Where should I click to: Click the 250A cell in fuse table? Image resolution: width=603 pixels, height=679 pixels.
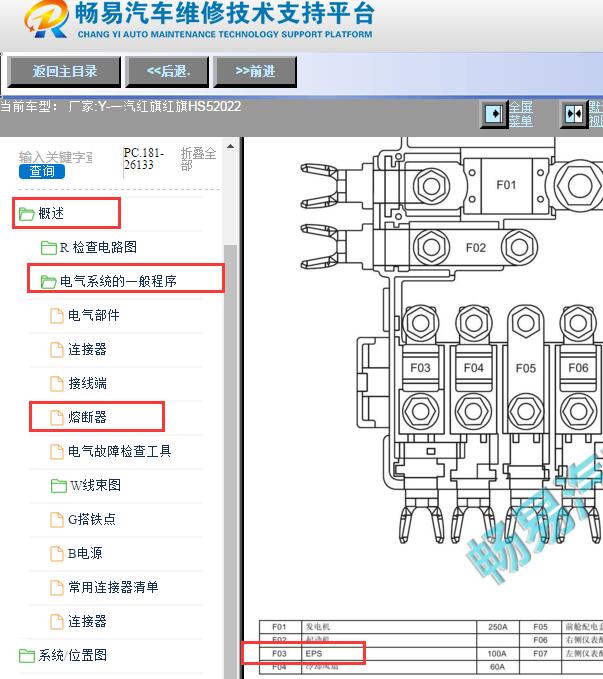pos(497,627)
